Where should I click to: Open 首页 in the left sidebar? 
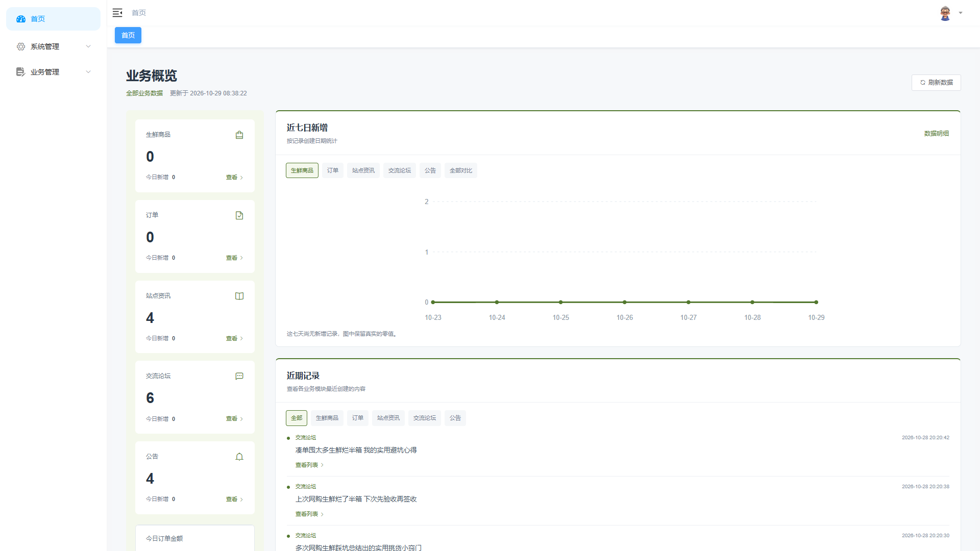[53, 19]
